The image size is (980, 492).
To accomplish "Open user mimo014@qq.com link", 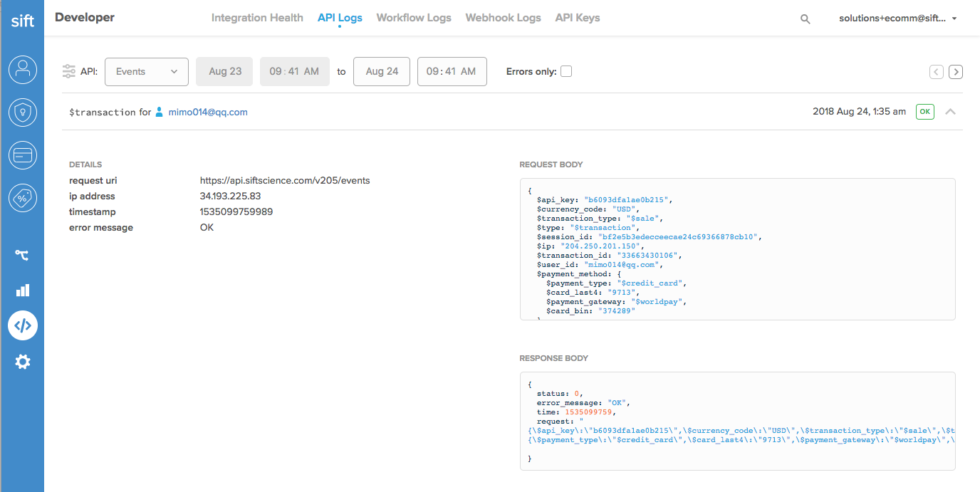I will [208, 112].
